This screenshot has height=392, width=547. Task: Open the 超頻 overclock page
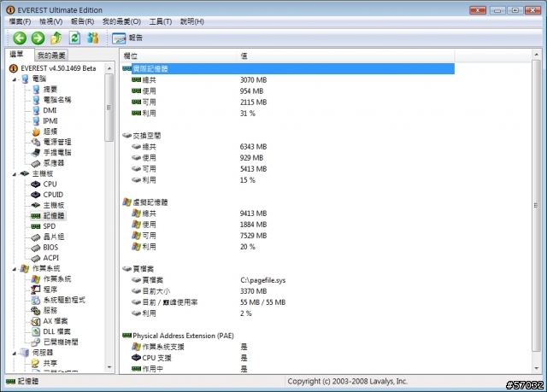50,132
